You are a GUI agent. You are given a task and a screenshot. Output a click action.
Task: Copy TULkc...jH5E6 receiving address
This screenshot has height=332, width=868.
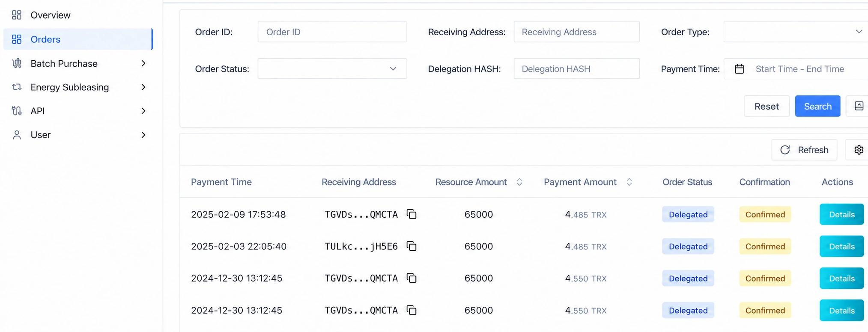click(x=412, y=246)
